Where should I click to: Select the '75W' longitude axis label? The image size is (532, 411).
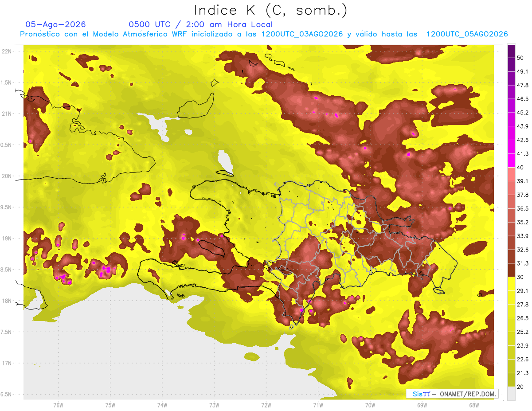tap(110, 405)
